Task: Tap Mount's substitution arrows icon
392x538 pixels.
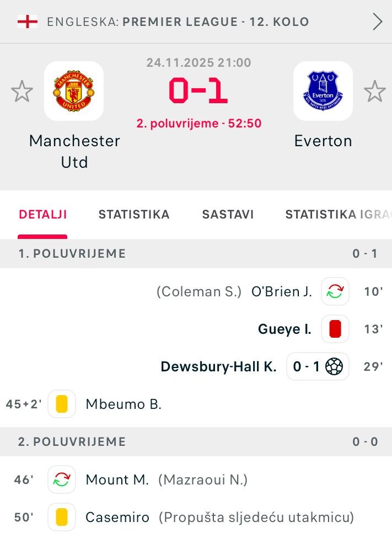Action: click(62, 480)
